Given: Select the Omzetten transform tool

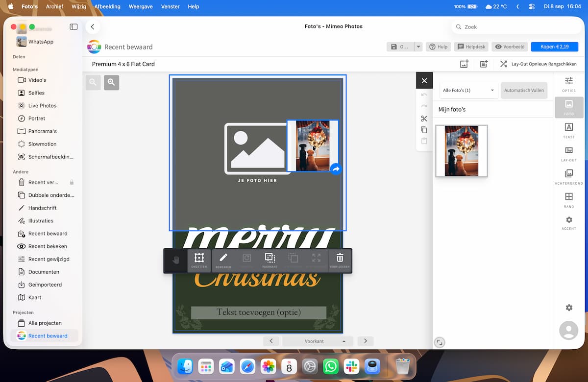Looking at the screenshot, I should 199,261.
